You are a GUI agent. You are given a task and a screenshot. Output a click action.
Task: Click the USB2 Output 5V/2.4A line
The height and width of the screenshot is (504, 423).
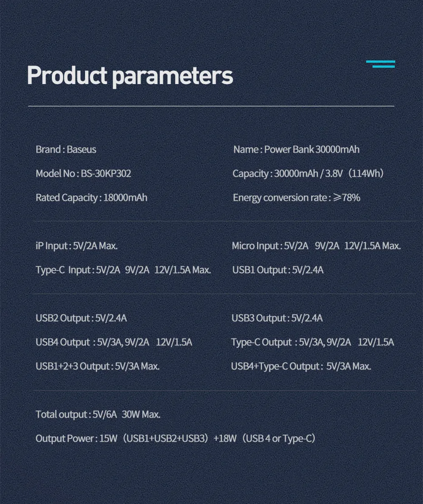tap(81, 318)
